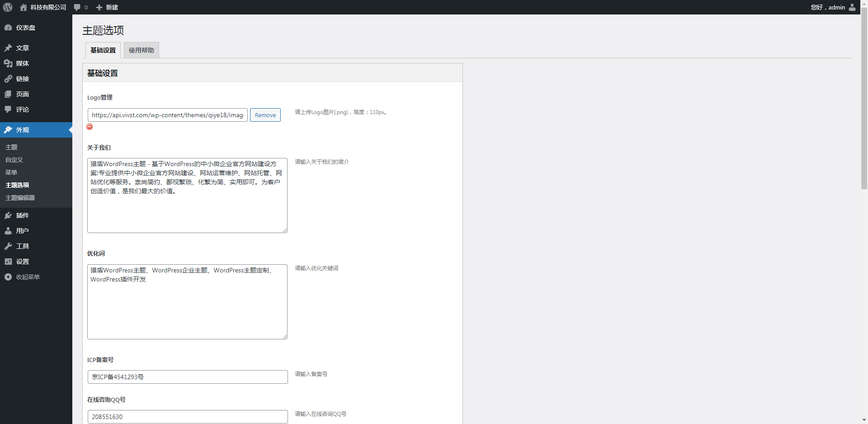Switch to the 使用帮助 tab
The width and height of the screenshot is (868, 424).
coord(142,50)
